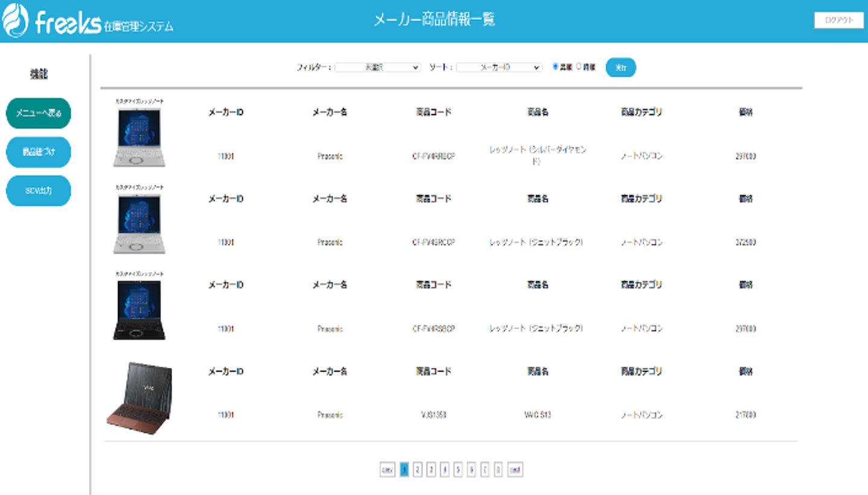Click the メーカー商品情報一覧 page title
Image resolution: width=868 pixels, height=495 pixels.
coord(434,19)
